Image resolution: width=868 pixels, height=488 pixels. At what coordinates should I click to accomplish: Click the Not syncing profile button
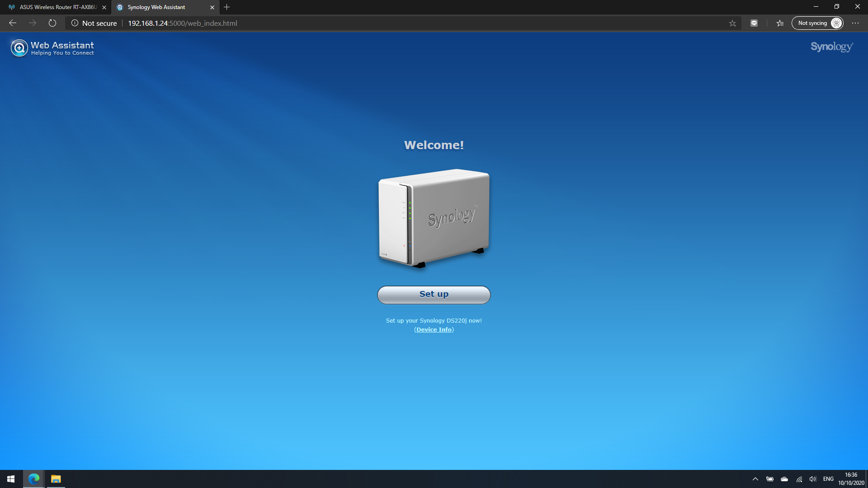pos(817,23)
